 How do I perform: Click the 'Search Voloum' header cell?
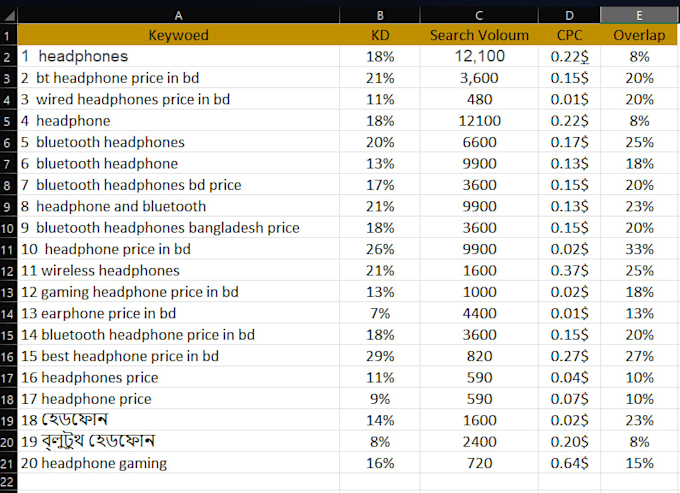[479, 35]
